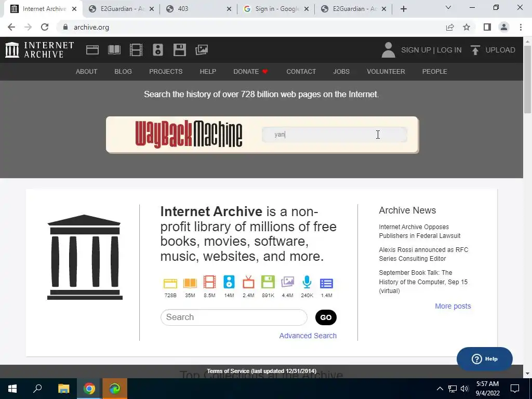Click the Upload arrow icon
532x399 pixels.
click(x=475, y=50)
